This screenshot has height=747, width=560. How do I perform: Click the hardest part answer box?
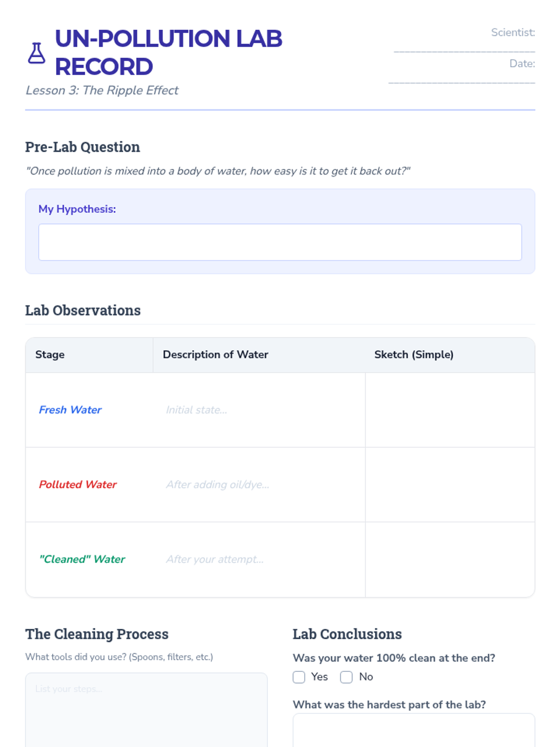pyautogui.click(x=413, y=731)
